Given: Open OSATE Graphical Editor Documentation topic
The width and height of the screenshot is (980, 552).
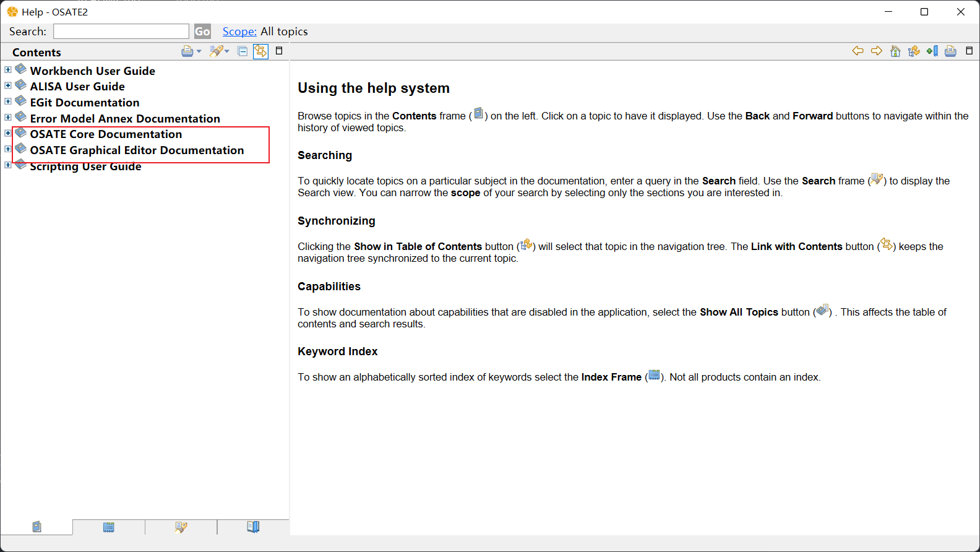Looking at the screenshot, I should coord(137,150).
